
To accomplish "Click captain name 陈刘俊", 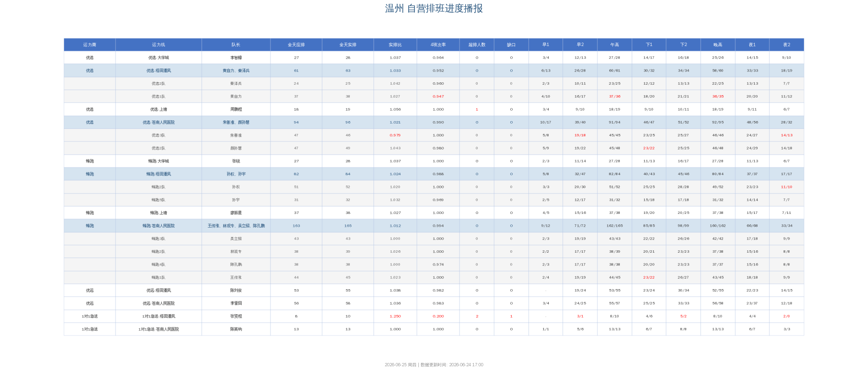I will pos(236,291).
